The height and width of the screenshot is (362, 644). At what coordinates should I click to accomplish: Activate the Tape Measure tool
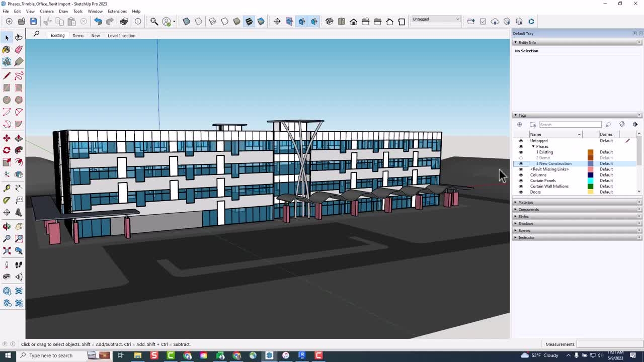point(7,187)
